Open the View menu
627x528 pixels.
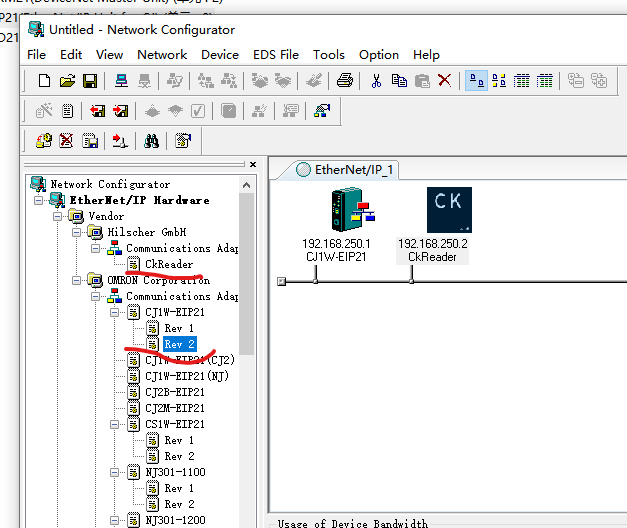[110, 54]
